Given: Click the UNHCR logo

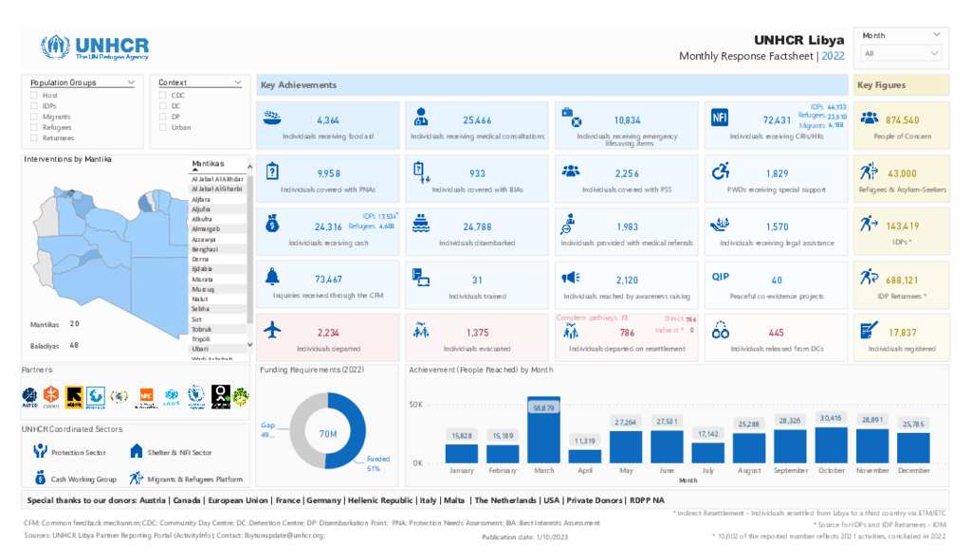Looking at the screenshot, I should point(95,47).
